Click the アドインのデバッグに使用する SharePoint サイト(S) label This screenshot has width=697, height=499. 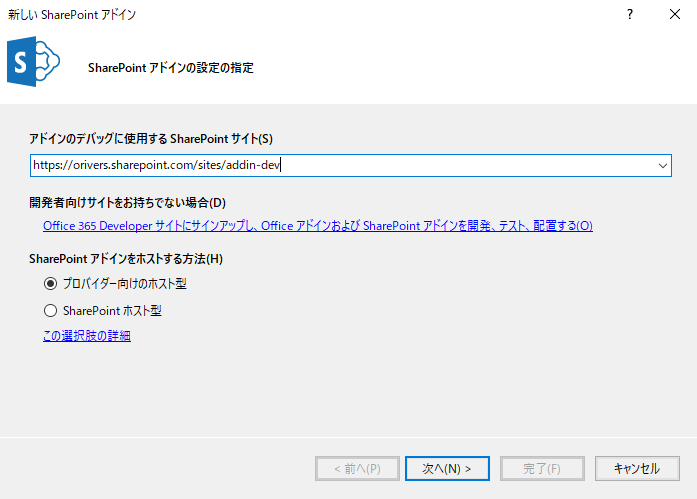(x=150, y=138)
